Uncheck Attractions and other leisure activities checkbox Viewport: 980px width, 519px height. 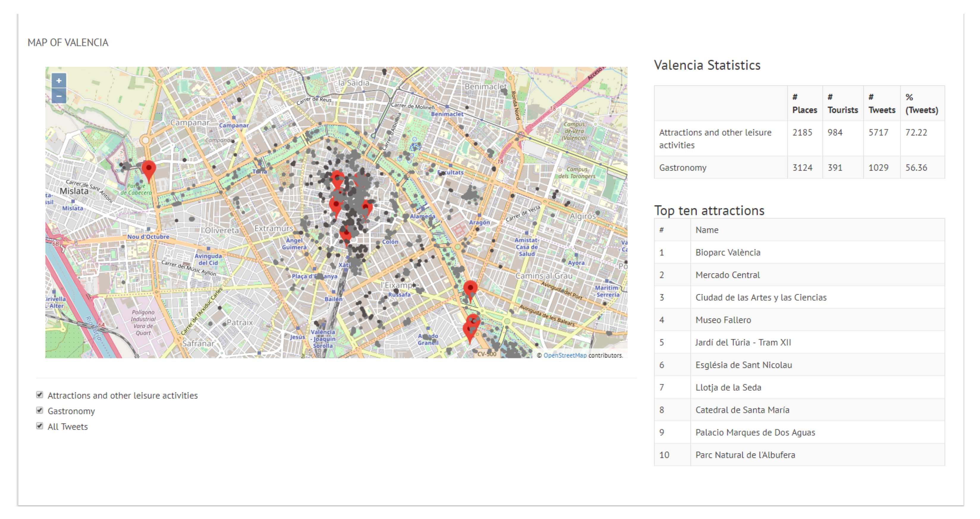[x=40, y=395]
